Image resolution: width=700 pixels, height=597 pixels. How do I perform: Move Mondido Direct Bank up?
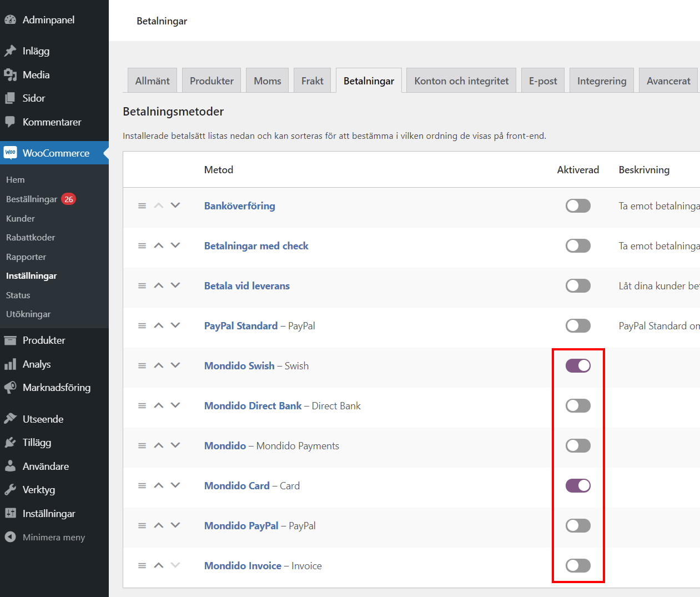[159, 405]
